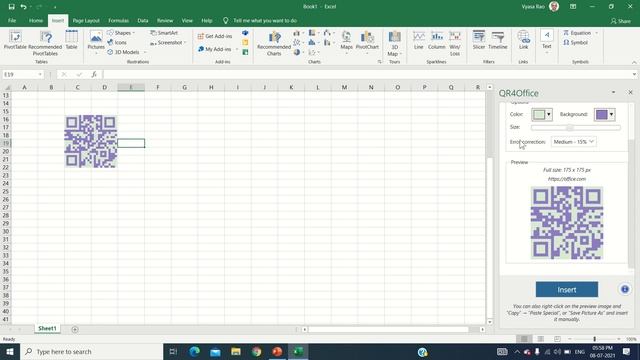Click the PivotChart button

pos(367,42)
